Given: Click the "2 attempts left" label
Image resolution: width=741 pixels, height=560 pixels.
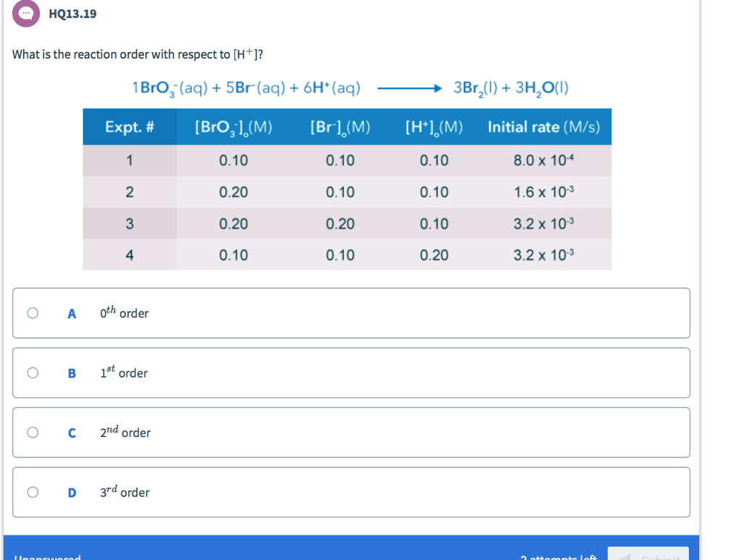Looking at the screenshot, I should [556, 557].
